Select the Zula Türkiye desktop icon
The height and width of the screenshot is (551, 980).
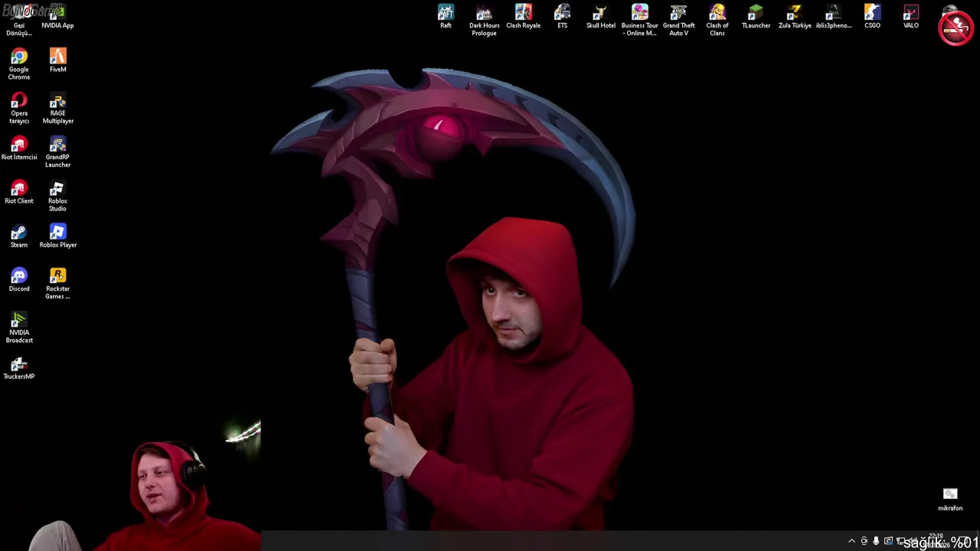pyautogui.click(x=795, y=17)
